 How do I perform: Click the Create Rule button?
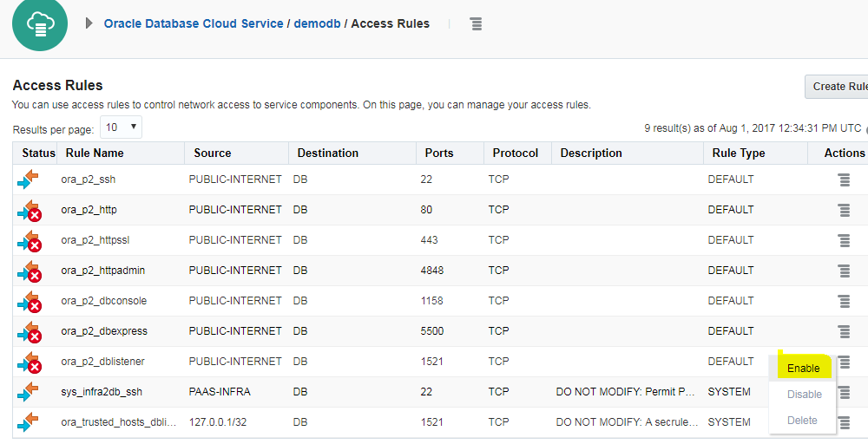(838, 86)
